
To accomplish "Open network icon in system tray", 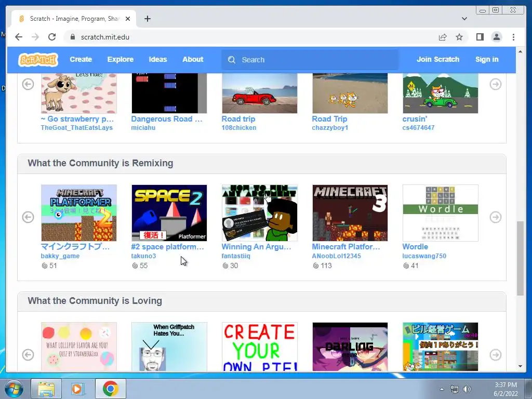I will coord(454,389).
